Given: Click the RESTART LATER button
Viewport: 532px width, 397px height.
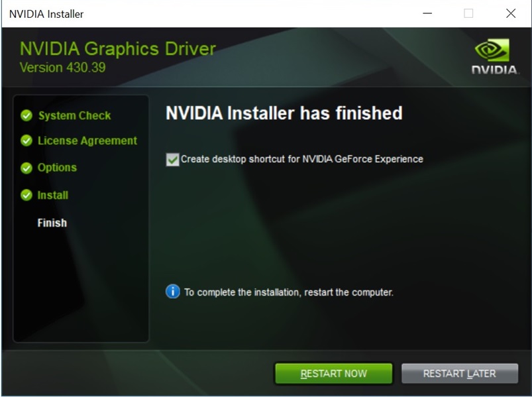Looking at the screenshot, I should (x=460, y=374).
